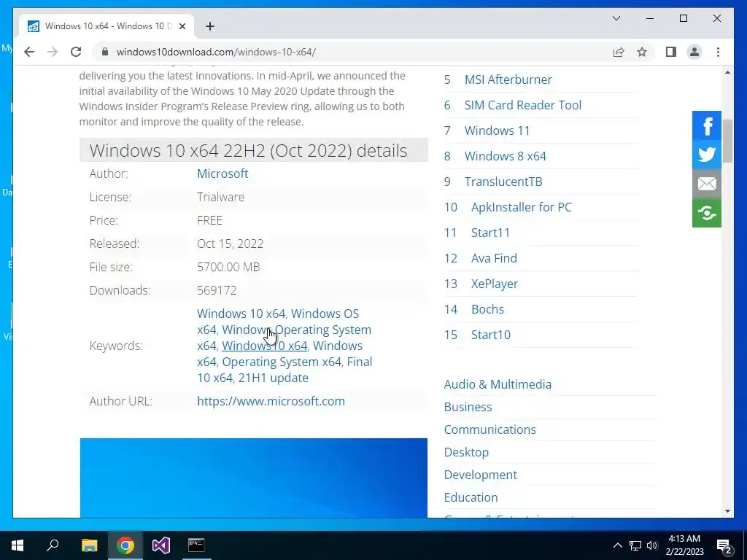Viewport: 747px width, 560px height.
Task: Open the Bochs entry
Action: [x=487, y=309]
